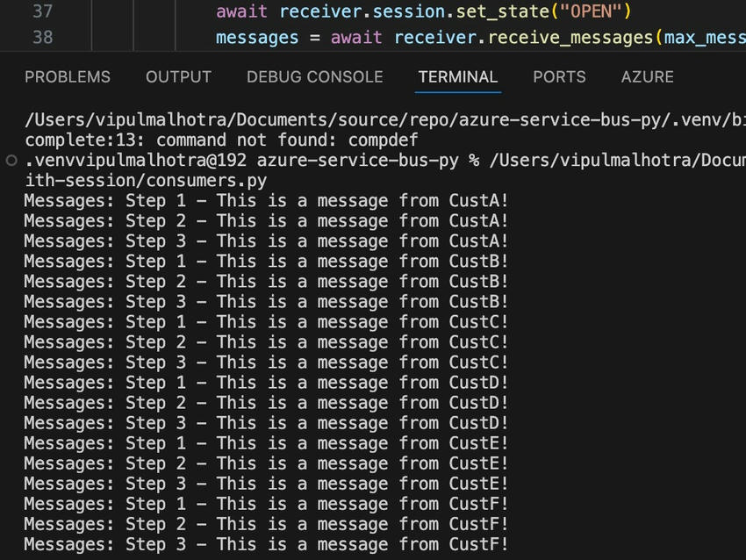Open the PORTS panel tab
The image size is (746, 560).
(559, 77)
